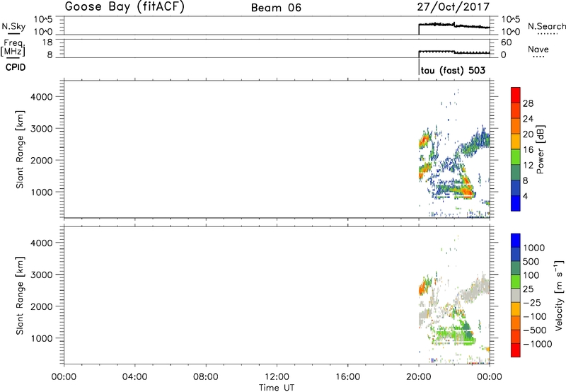Click the Power [dB] colorbar label
Screen dimensions: 566x392
click(540, 149)
